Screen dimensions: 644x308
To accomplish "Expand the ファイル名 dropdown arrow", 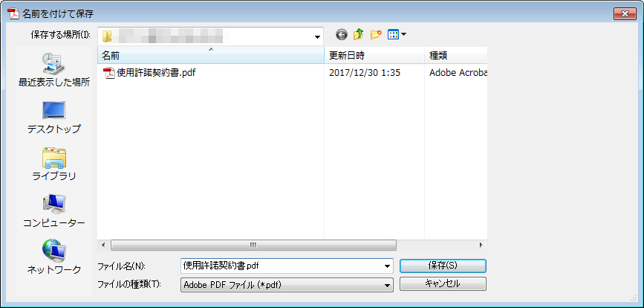I will click(x=387, y=266).
